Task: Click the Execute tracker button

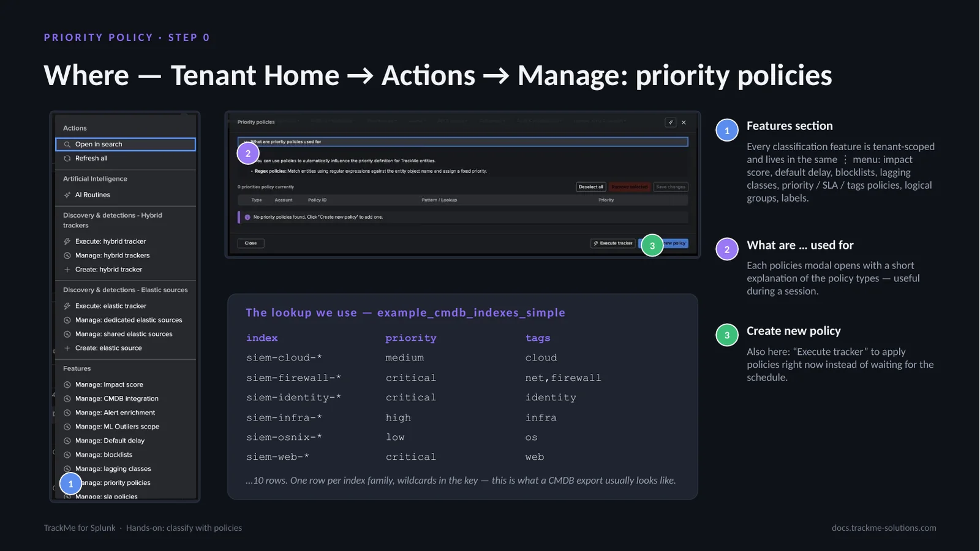Action: (612, 243)
